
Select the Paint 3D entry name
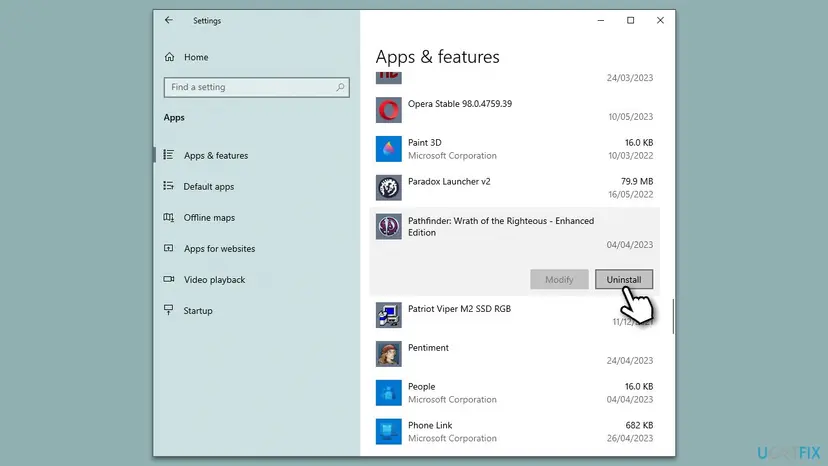425,143
